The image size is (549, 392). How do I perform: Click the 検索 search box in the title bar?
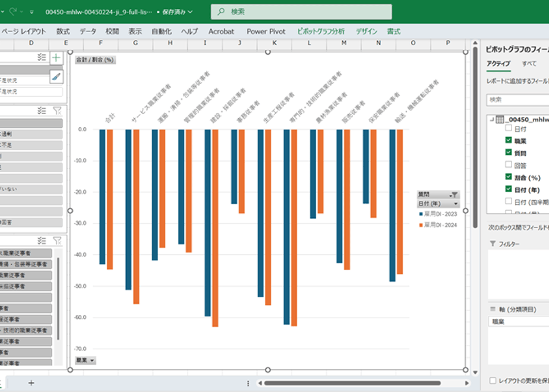tap(301, 11)
